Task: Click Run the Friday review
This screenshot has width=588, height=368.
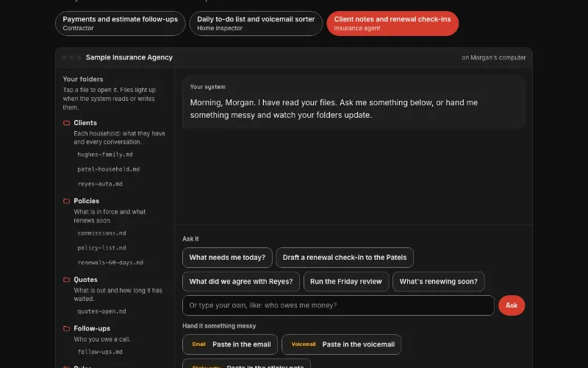Action: pyautogui.click(x=346, y=282)
